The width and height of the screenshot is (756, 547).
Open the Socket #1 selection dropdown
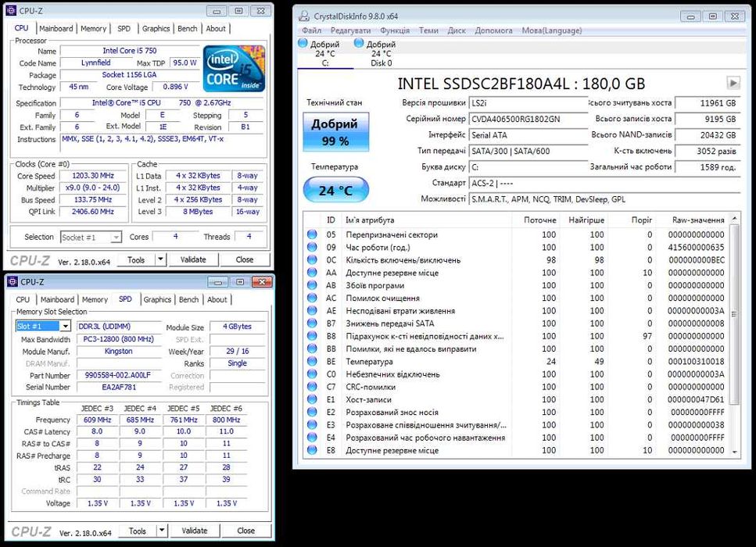pos(116,237)
